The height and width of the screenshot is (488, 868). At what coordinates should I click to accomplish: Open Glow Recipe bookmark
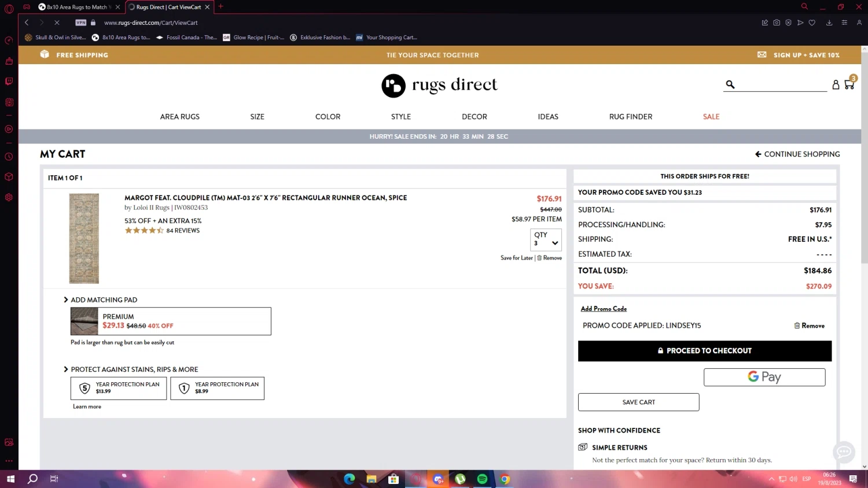click(x=253, y=38)
